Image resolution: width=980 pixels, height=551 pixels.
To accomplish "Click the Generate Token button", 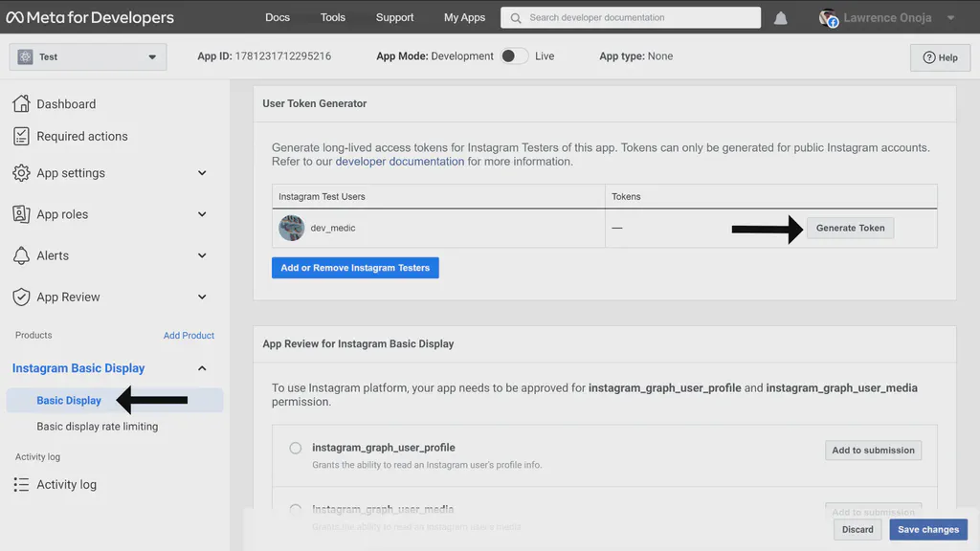I will point(850,228).
